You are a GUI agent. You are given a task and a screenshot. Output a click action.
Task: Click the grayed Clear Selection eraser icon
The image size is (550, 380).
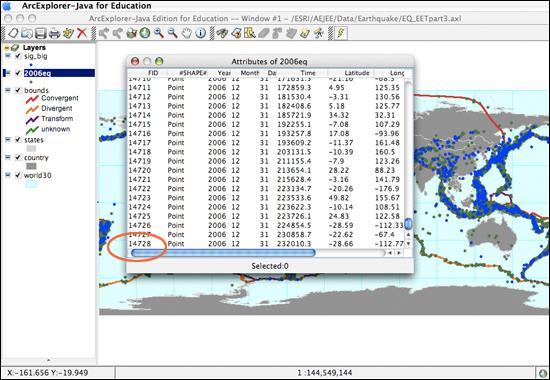click(x=263, y=33)
